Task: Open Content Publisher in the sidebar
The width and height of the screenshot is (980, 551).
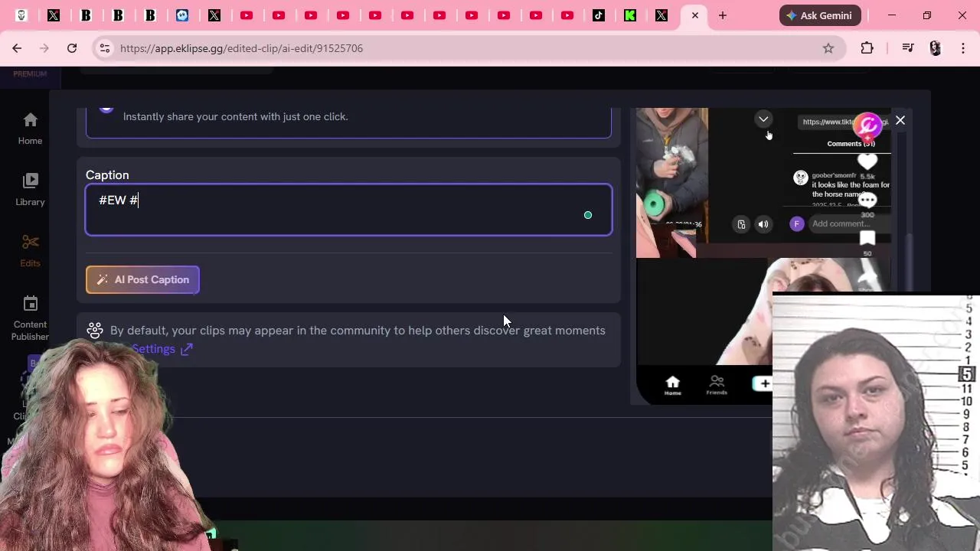Action: click(x=30, y=318)
